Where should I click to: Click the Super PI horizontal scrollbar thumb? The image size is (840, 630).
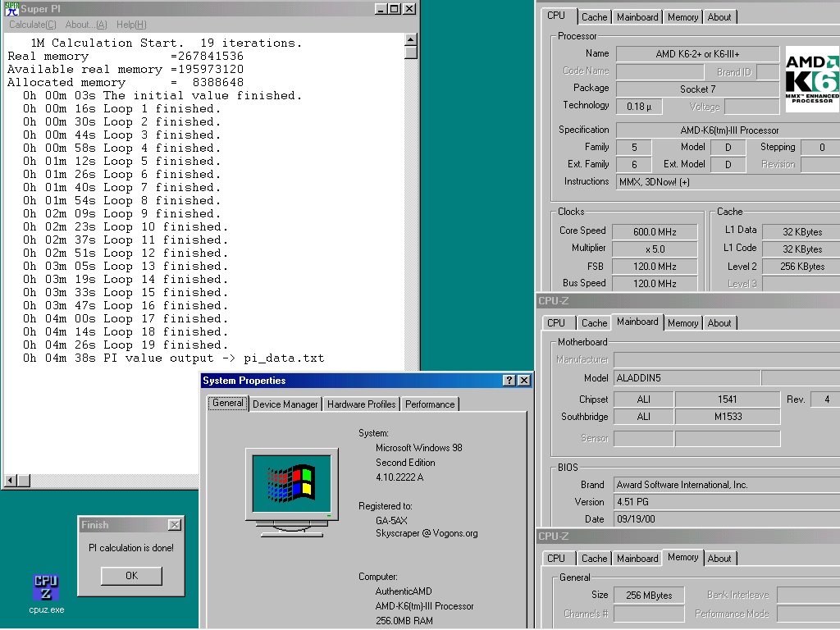(x=24, y=481)
